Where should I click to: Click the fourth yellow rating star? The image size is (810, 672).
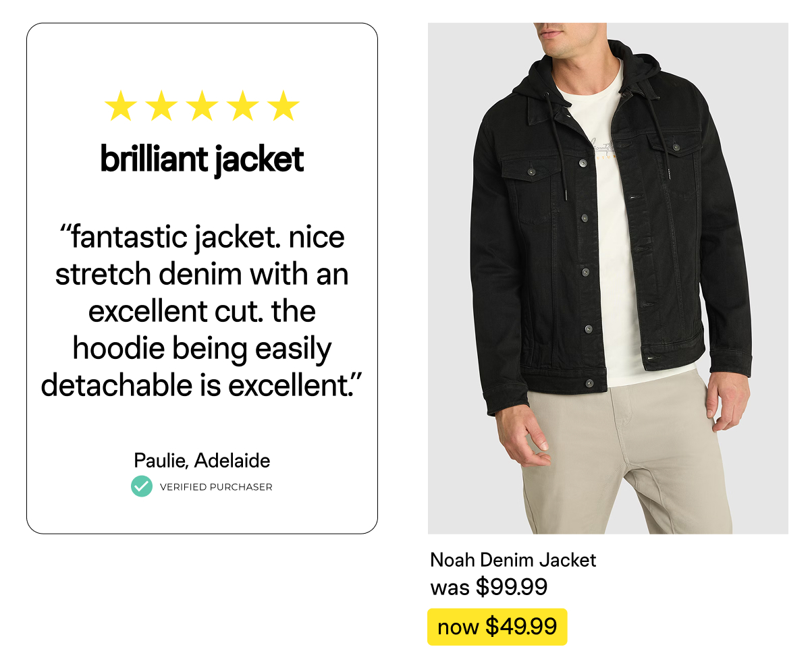point(242,106)
